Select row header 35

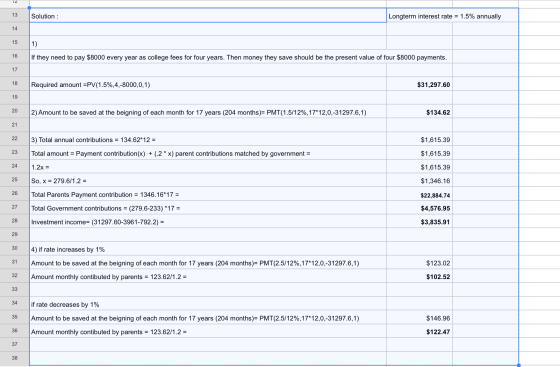coord(14,317)
